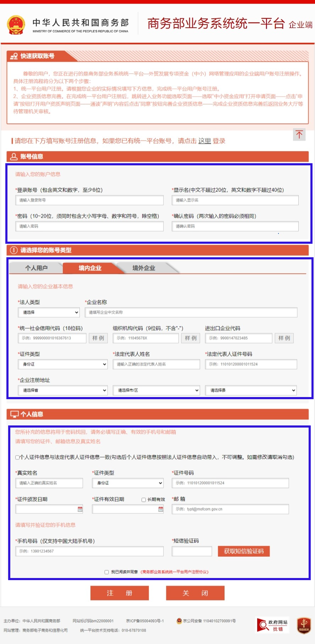The height and width of the screenshot is (644, 315).
Task: Click the 京公网安备 police badge icon
Action: click(x=179, y=621)
